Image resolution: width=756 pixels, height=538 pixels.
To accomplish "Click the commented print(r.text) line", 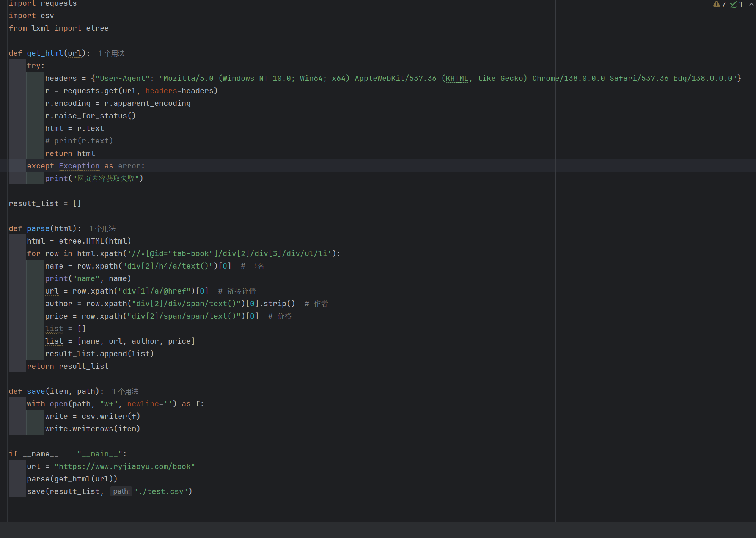I will tap(79, 141).
